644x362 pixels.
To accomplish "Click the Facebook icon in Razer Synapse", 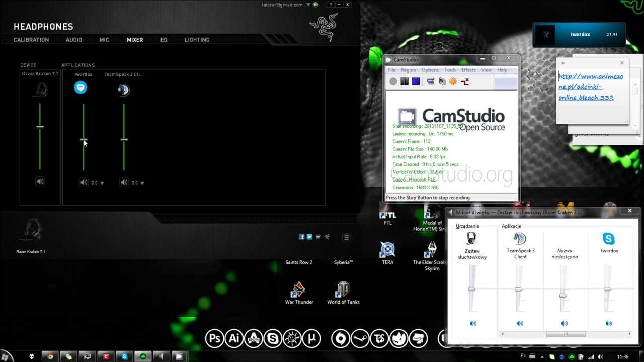I will coord(301,237).
